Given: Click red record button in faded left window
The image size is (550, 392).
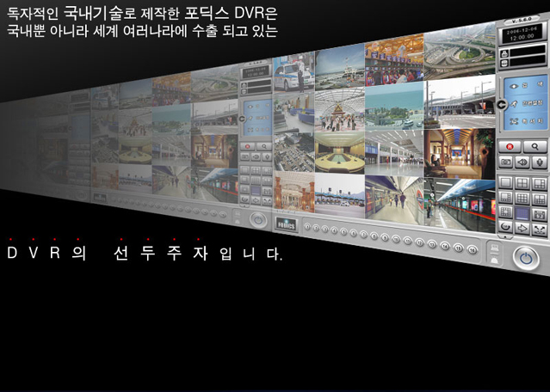Looking at the screenshot, I should (x=247, y=146).
